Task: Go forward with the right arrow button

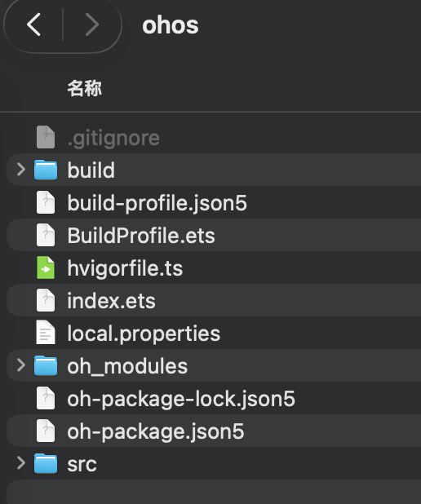Action: (92, 24)
